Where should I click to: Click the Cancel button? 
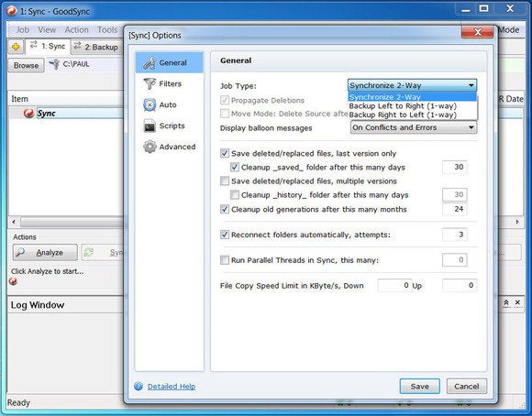point(467,386)
